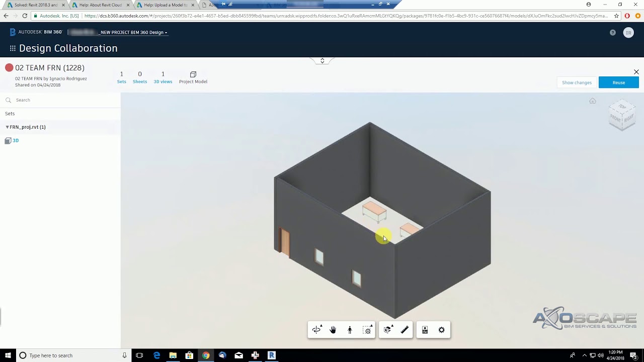Open Task View on the taskbar
This screenshot has height=362, width=644.
[x=139, y=355]
